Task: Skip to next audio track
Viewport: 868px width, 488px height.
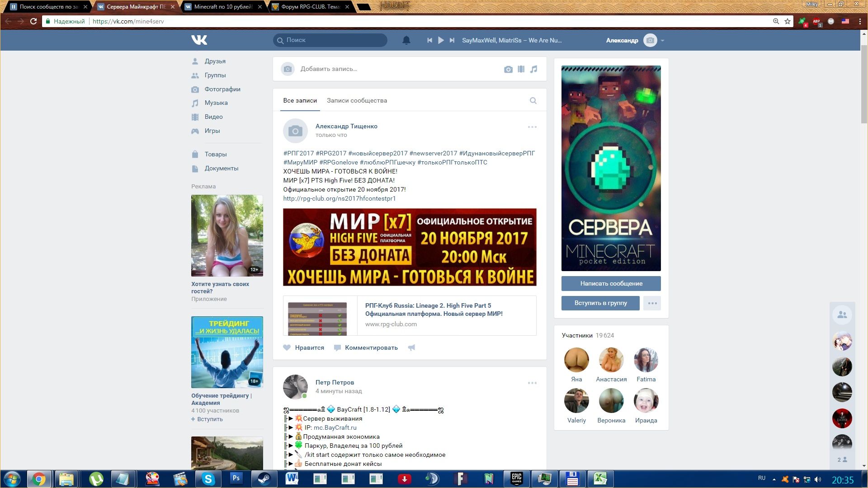Action: (452, 40)
